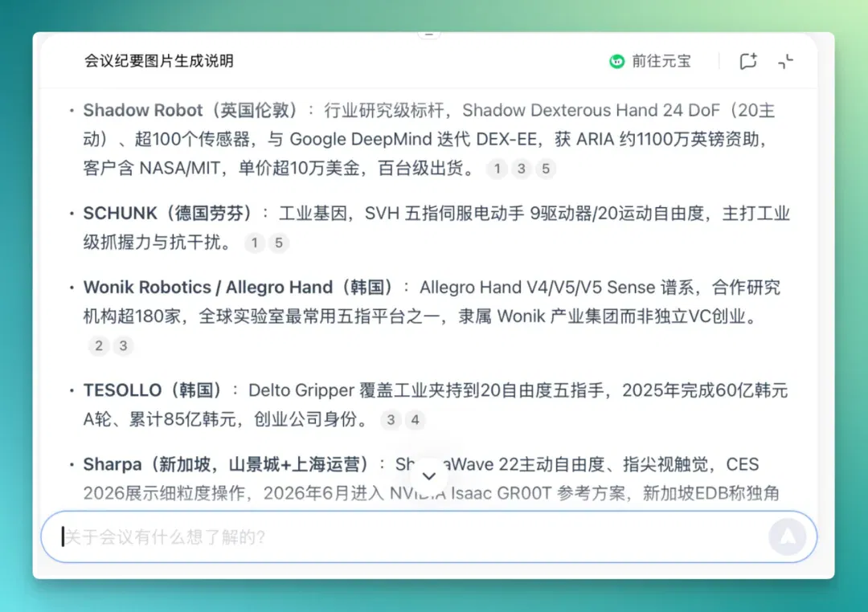This screenshot has height=612, width=868.
Task: Click the text Google DeepMind
Action: click(x=360, y=139)
